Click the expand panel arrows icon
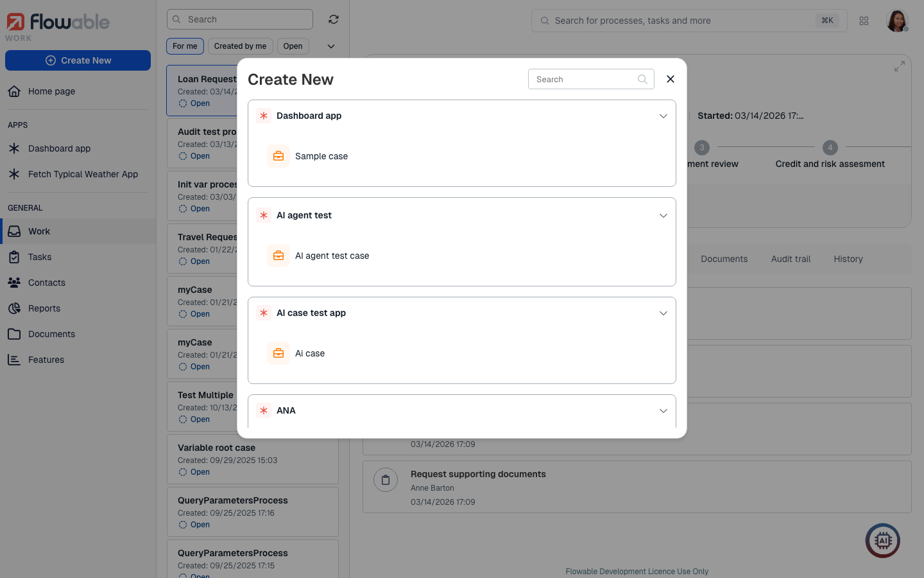Viewport: 924px width, 578px height. tap(900, 66)
